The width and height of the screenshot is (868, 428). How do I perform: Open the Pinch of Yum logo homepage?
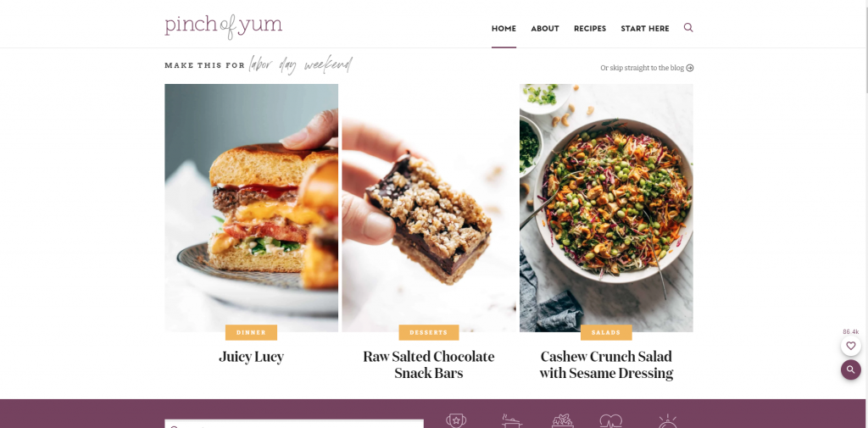pos(223,26)
